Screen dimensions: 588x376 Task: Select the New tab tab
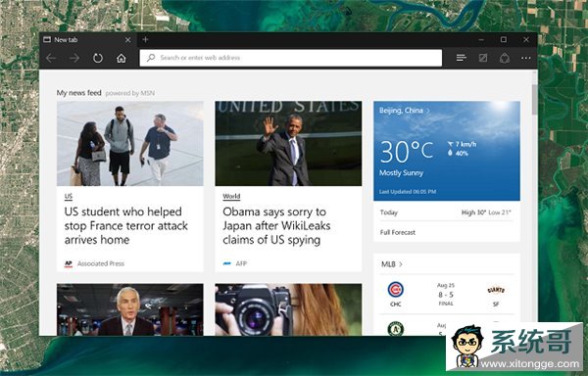(88, 40)
